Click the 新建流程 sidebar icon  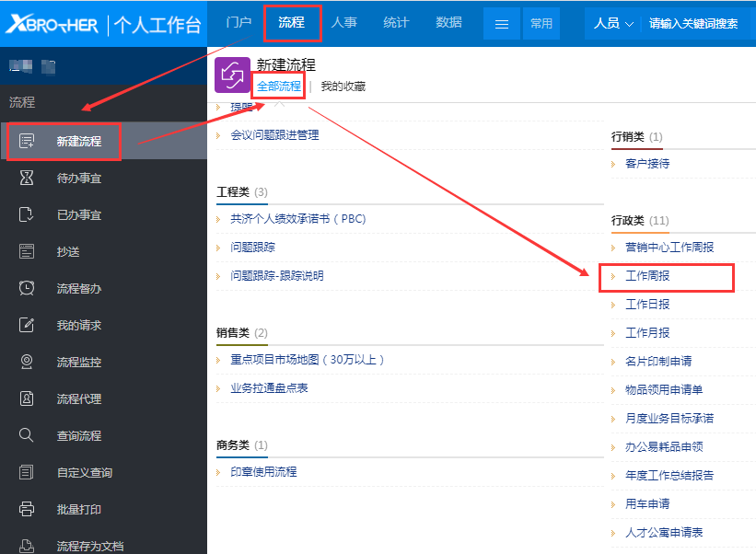pyautogui.click(x=27, y=142)
